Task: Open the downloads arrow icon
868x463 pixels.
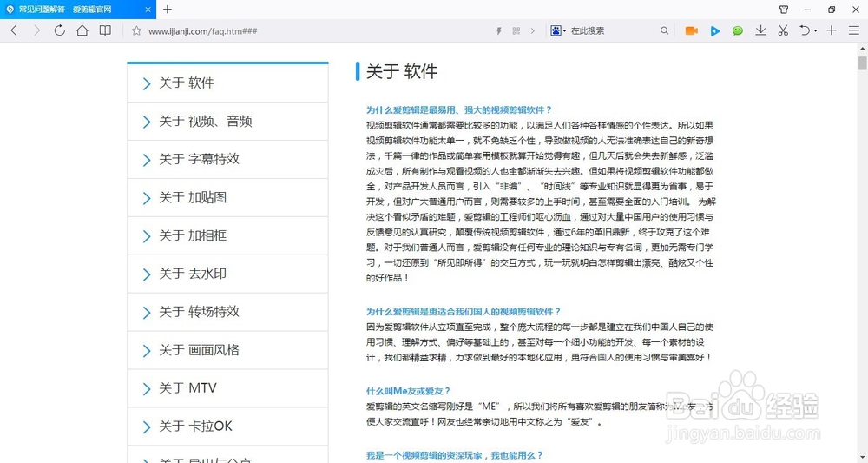Action: (761, 30)
